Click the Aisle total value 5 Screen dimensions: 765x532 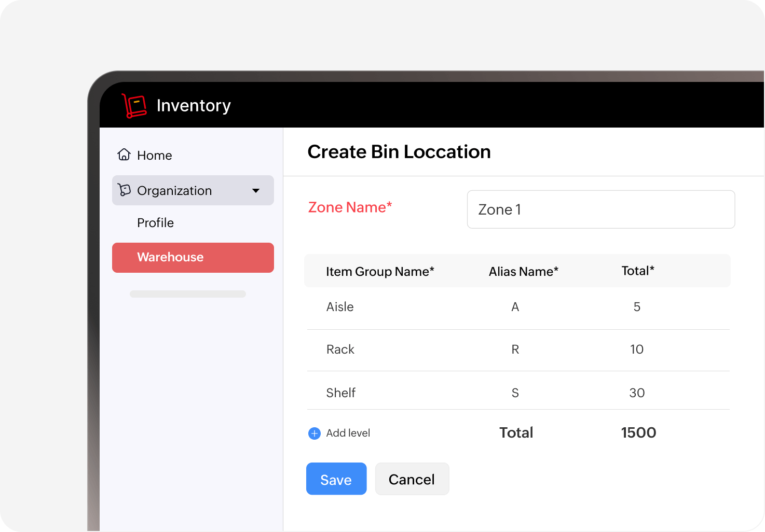[x=637, y=307]
